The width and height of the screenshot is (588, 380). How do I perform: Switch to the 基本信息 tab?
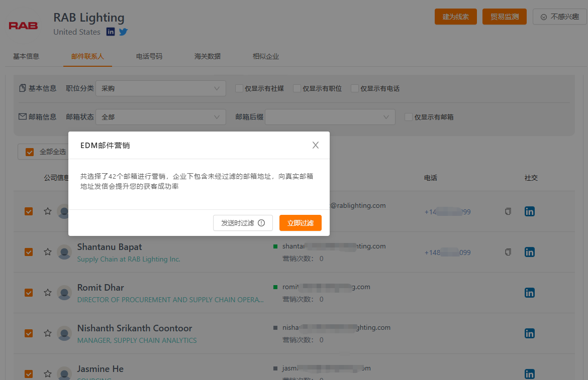(26, 56)
